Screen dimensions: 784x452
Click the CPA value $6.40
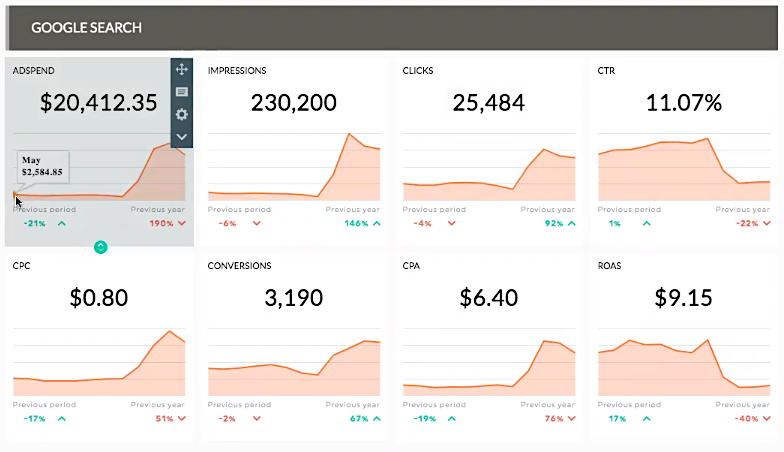pyautogui.click(x=489, y=297)
